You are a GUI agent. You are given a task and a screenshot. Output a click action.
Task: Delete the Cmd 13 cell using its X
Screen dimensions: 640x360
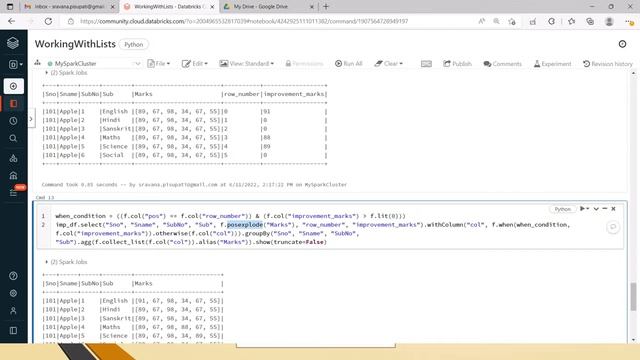[x=613, y=209]
